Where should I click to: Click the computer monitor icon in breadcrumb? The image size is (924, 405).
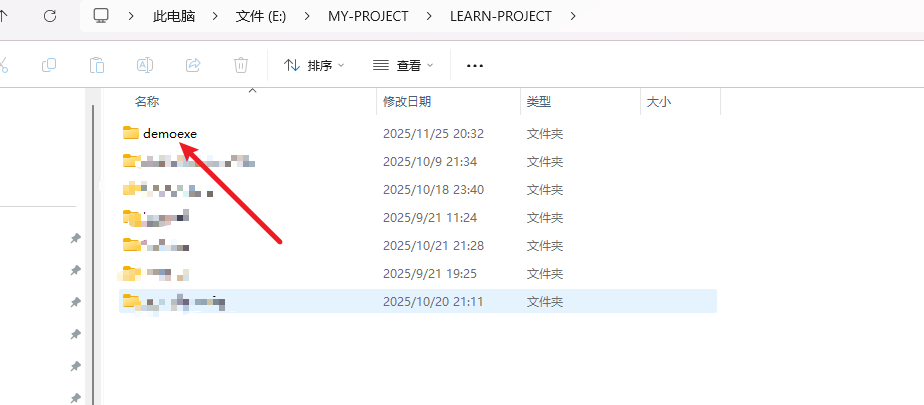pos(101,16)
